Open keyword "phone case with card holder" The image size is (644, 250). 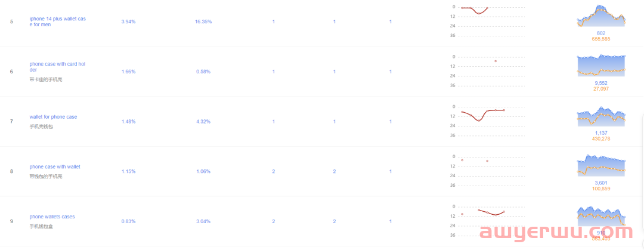click(57, 67)
